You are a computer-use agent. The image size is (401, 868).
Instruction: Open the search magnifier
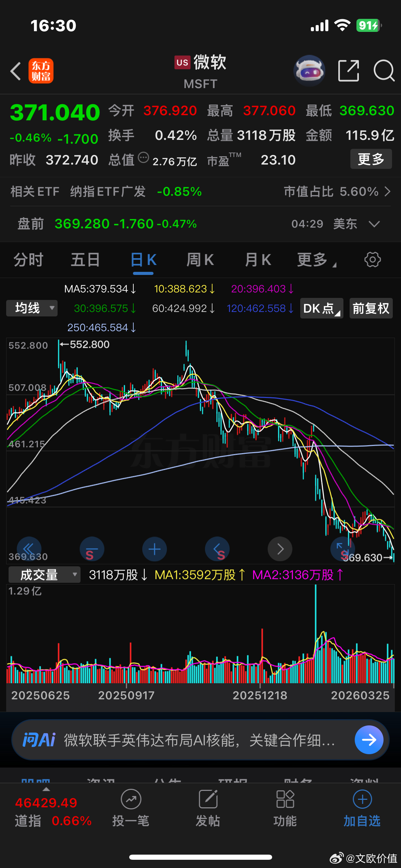tap(384, 71)
